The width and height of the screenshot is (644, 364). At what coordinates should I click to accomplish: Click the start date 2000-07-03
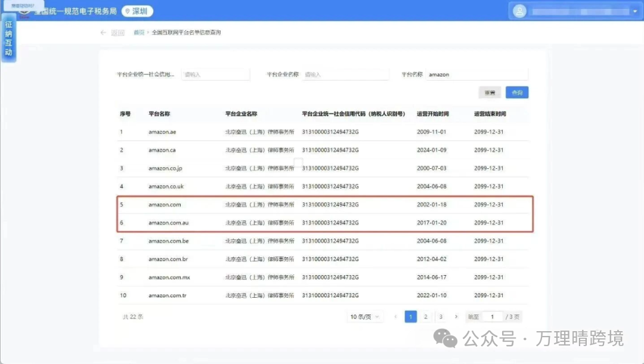[431, 168]
